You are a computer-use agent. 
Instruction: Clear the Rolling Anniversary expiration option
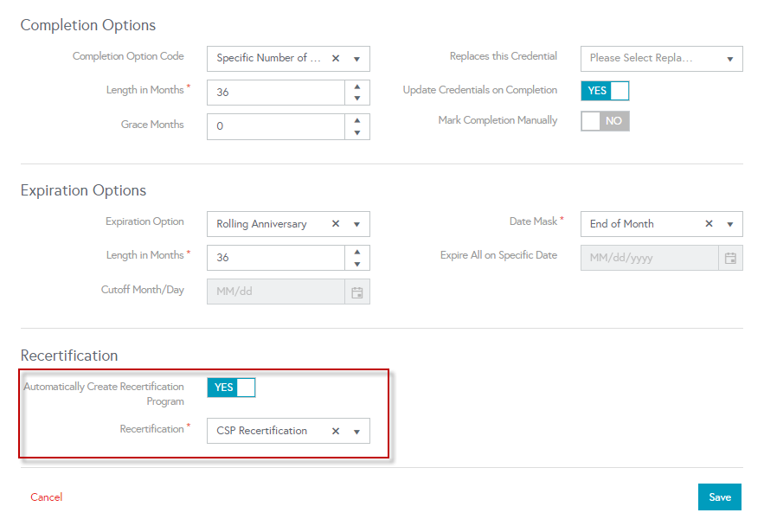335,224
